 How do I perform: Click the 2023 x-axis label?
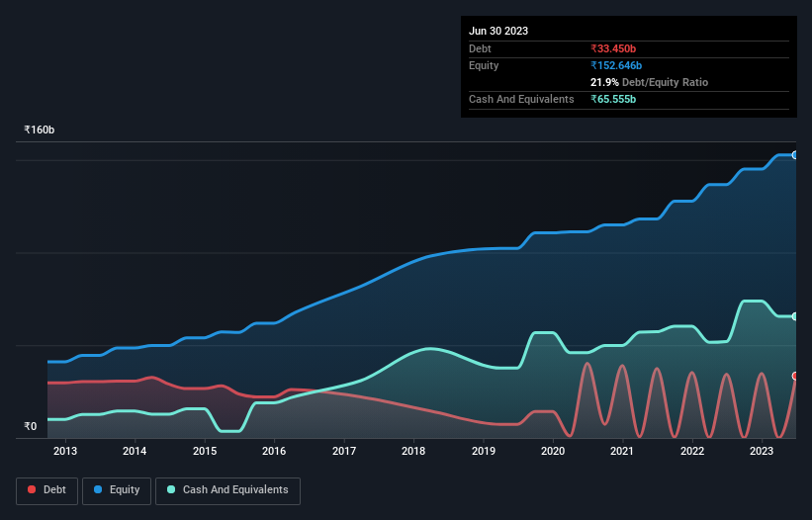[762, 451]
